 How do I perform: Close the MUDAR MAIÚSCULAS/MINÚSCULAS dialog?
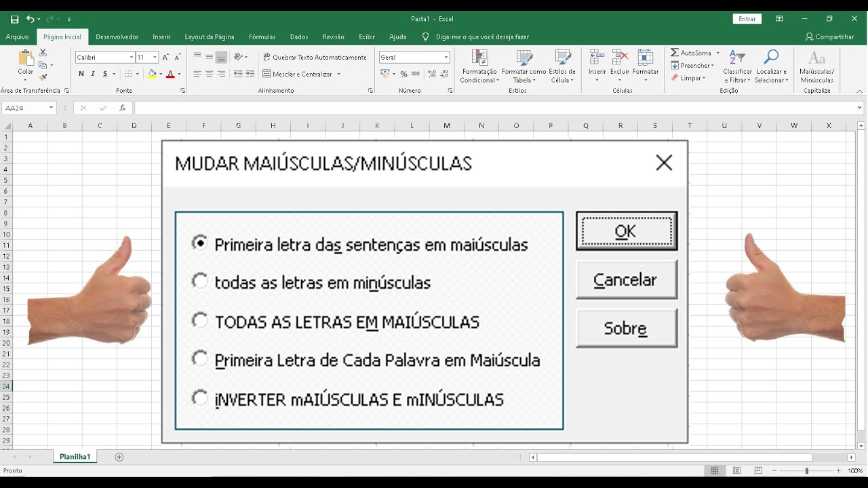(664, 163)
